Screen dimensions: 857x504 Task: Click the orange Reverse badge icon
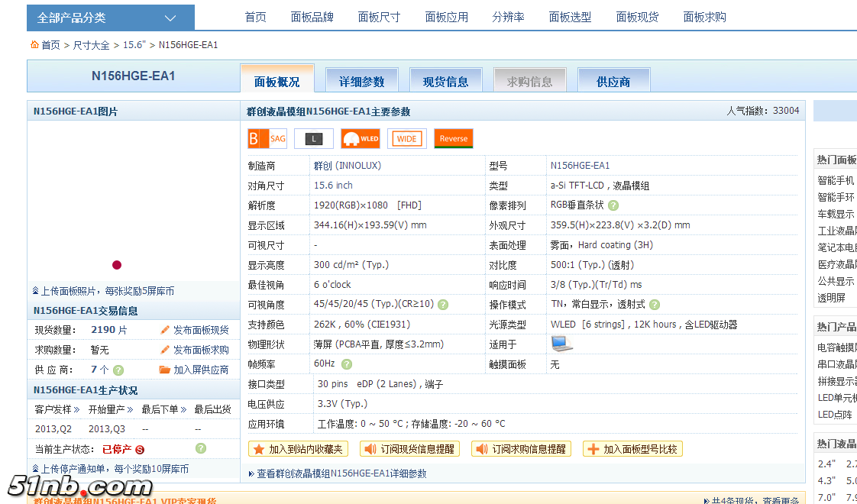[x=454, y=138]
